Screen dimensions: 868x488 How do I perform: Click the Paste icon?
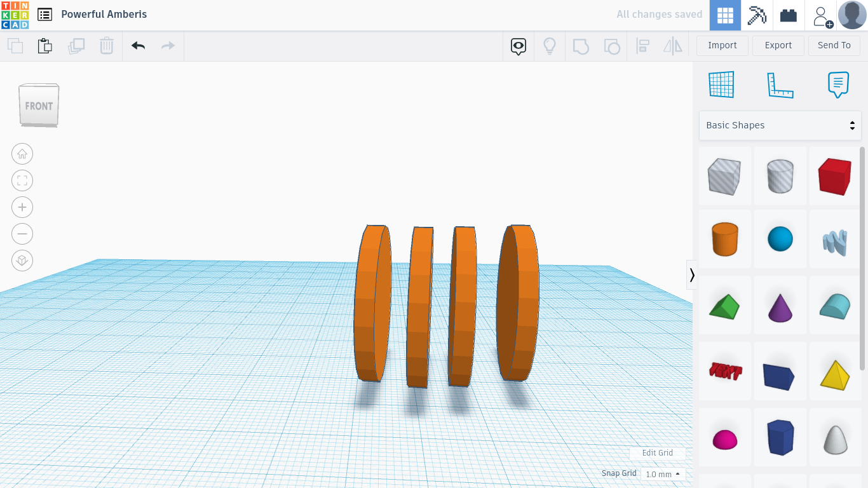click(x=44, y=46)
